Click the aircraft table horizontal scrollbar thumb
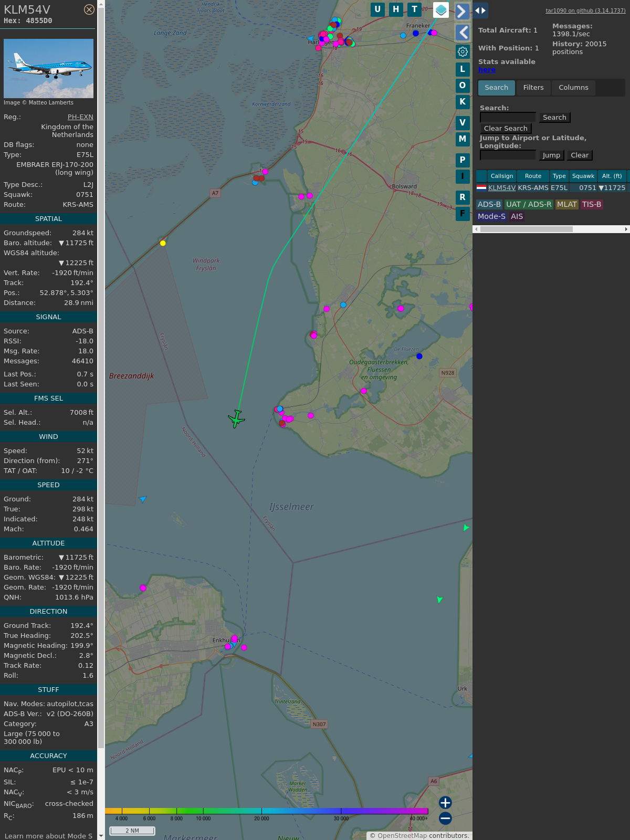Image resolution: width=630 pixels, height=840 pixels. point(526,229)
